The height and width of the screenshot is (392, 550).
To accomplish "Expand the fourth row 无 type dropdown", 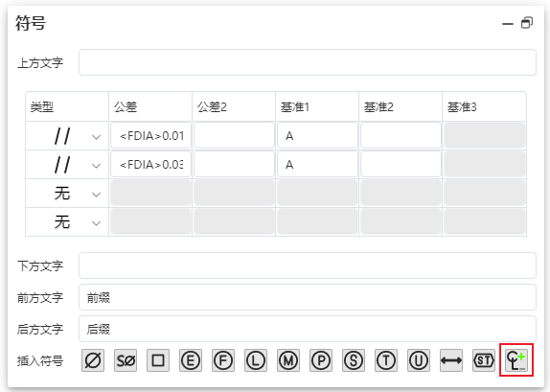I will [x=67, y=222].
